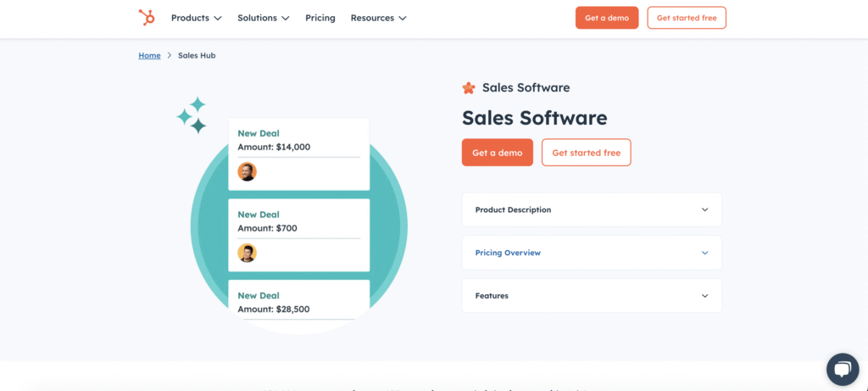
Task: Click the large Sales Software heading
Action: [534, 117]
